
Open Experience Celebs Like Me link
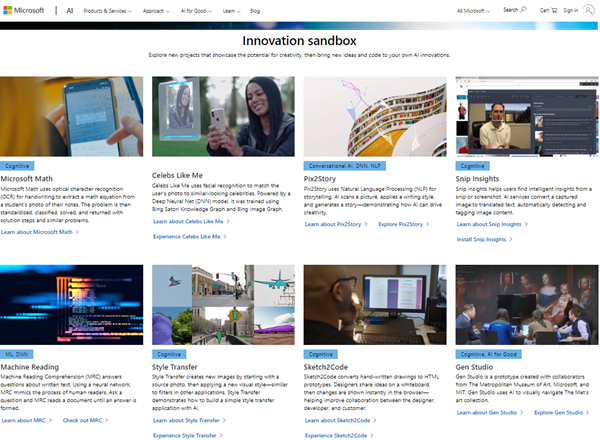190,236
